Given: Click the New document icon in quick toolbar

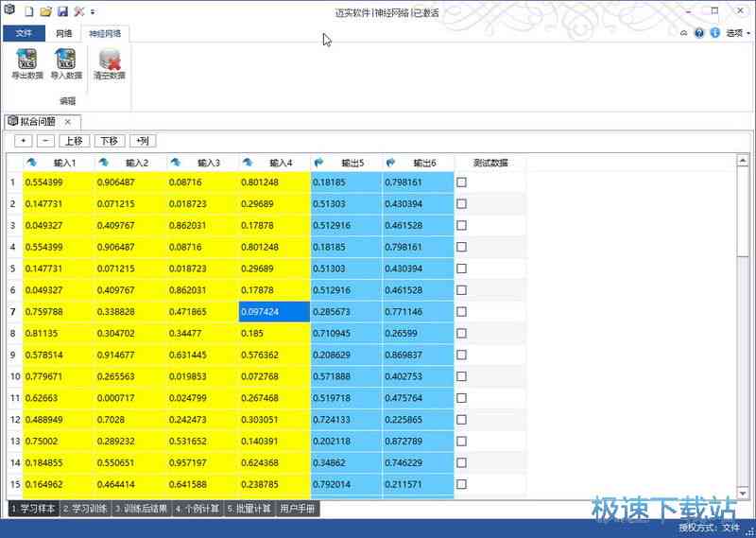Looking at the screenshot, I should click(29, 11).
